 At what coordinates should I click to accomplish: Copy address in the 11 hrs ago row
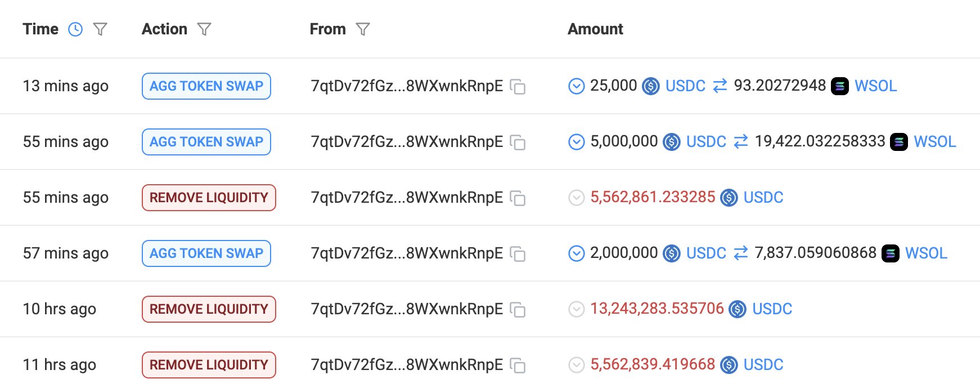[518, 366]
